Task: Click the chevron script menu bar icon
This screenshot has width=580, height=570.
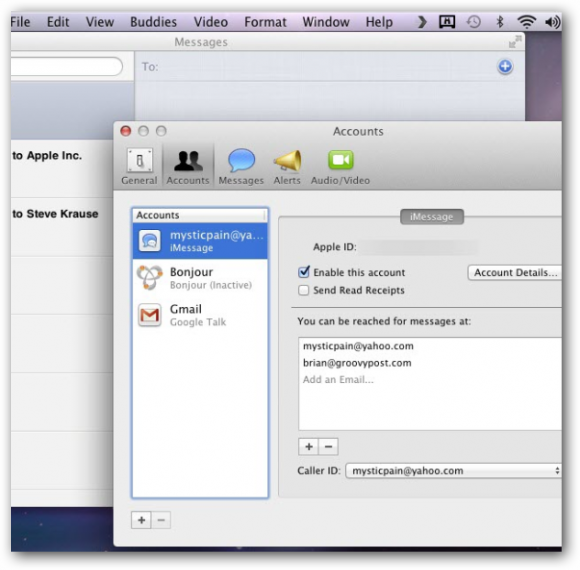Action: tap(422, 22)
